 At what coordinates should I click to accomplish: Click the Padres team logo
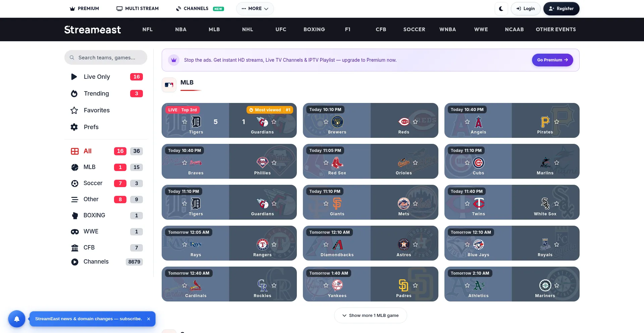[x=404, y=285]
